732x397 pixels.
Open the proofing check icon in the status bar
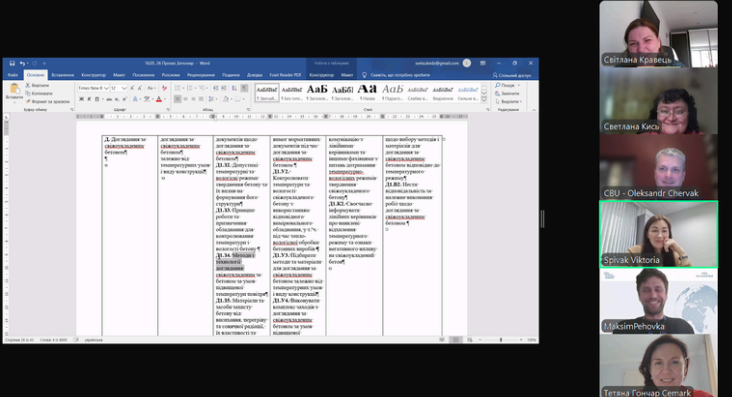[x=76, y=340]
